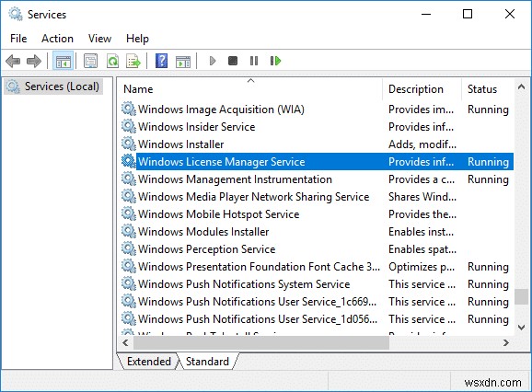Click gear icon of Windows Mobile Hotspot Service
The width and height of the screenshot is (532, 392).
tap(129, 213)
